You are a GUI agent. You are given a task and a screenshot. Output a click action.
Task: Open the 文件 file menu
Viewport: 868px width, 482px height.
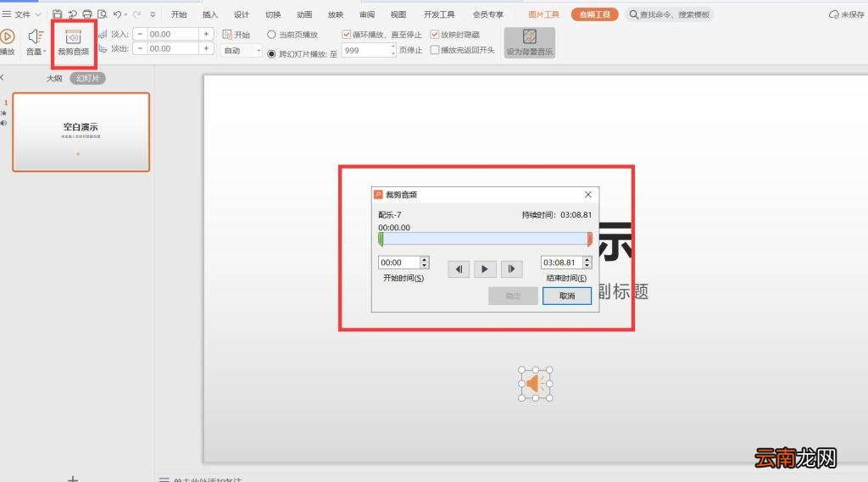[22, 14]
